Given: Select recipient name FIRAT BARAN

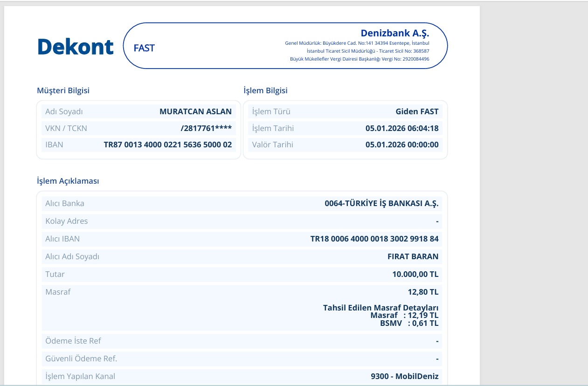Looking at the screenshot, I should click(413, 256).
